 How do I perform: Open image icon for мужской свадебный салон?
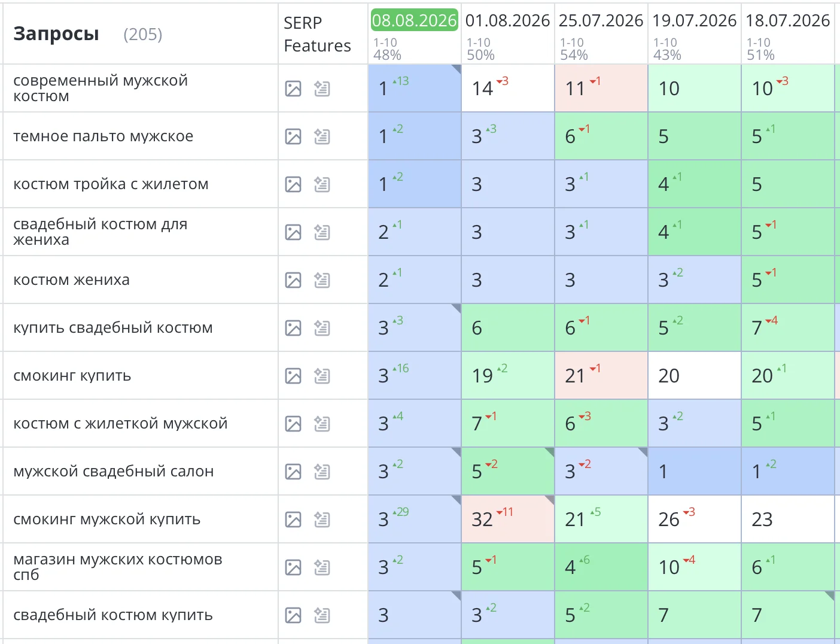point(293,472)
